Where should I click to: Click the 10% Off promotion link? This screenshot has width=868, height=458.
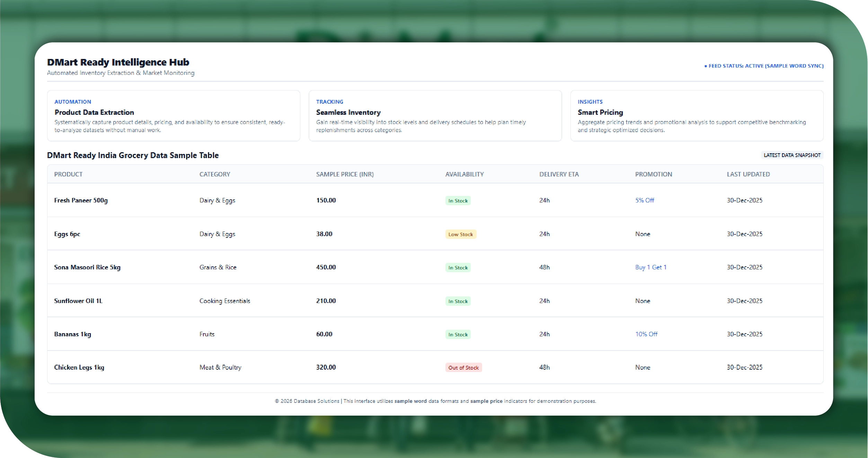pyautogui.click(x=646, y=334)
